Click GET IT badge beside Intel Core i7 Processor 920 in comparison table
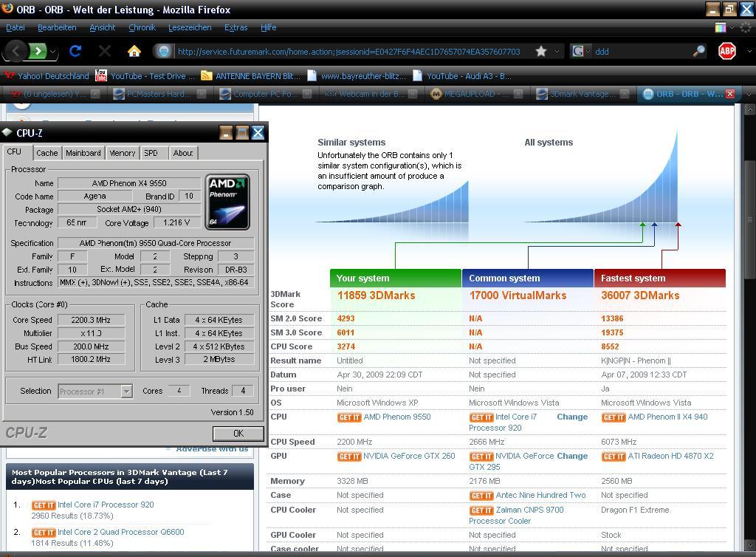Image resolution: width=756 pixels, height=557 pixels. click(x=481, y=417)
